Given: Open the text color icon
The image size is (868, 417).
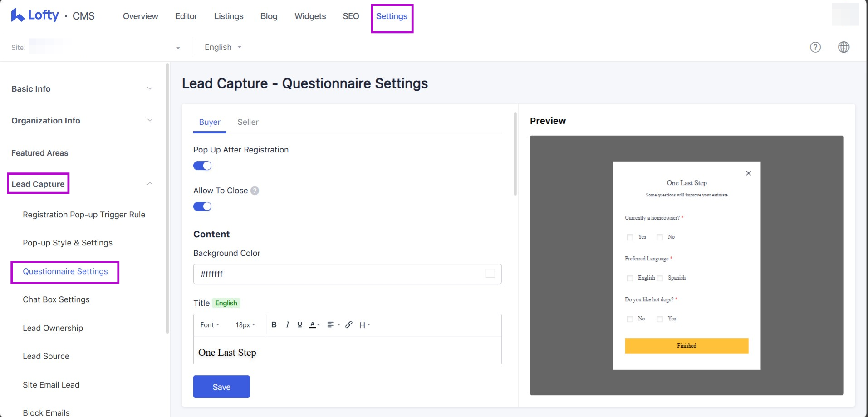Looking at the screenshot, I should point(313,324).
